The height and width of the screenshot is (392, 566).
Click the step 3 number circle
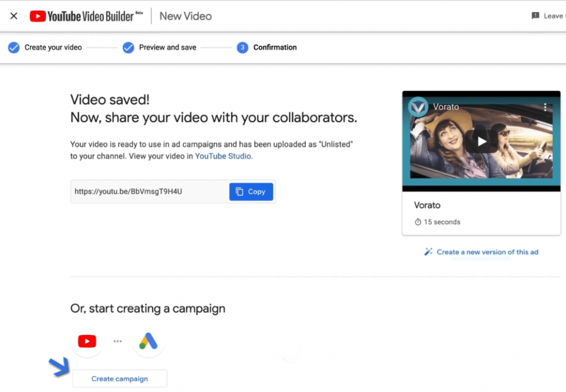pos(243,48)
